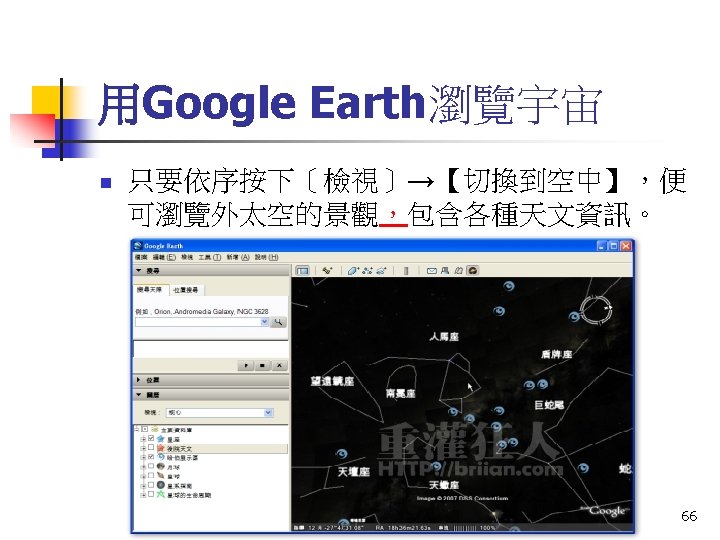Click the navigation compass ring in sky view
Viewport: 720px width, 540px height.
click(596, 310)
